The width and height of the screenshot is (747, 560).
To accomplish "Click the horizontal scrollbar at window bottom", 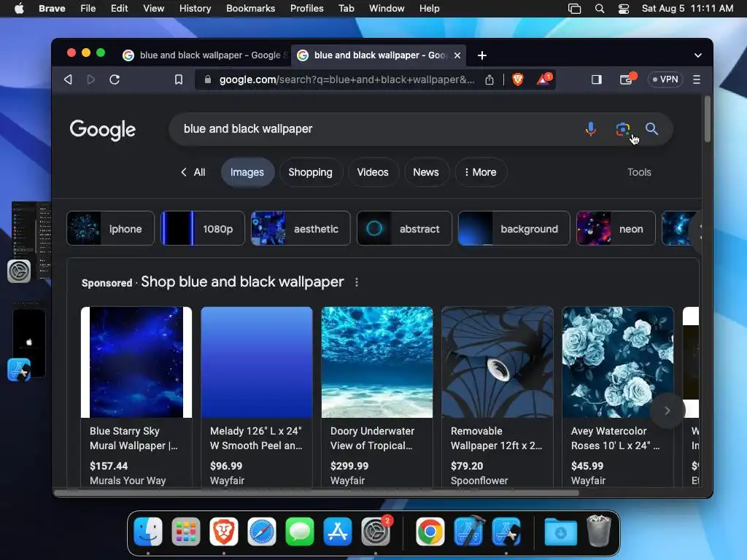I will click(317, 493).
